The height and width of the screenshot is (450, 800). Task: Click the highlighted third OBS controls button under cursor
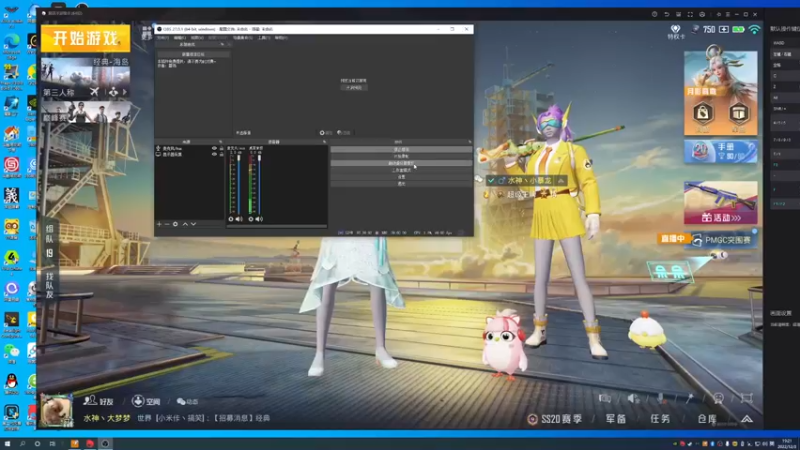[402, 163]
